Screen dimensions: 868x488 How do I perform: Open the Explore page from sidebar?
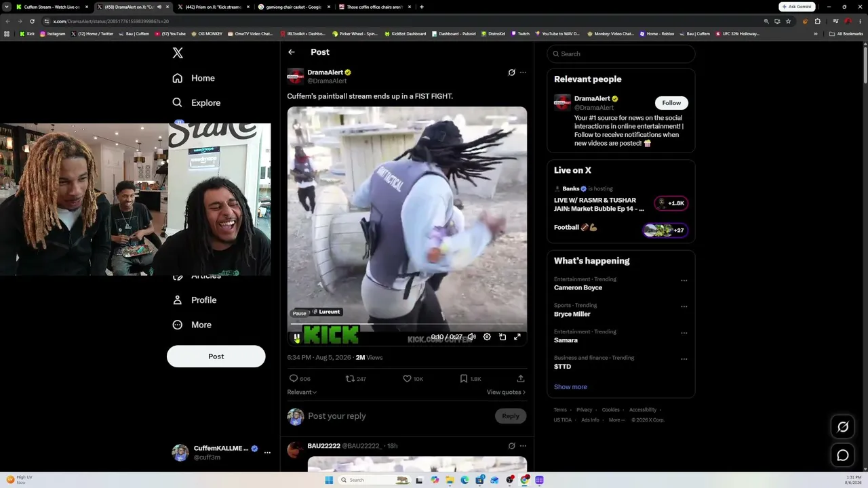[x=197, y=102]
